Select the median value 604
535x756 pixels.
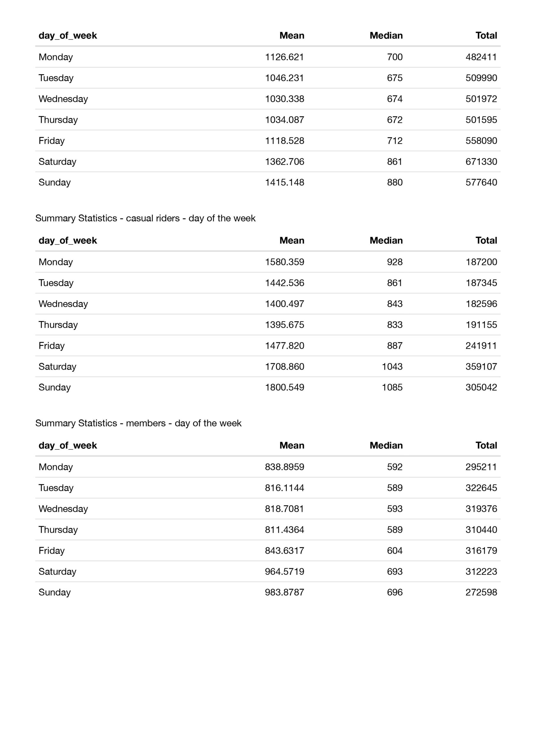[x=395, y=550]
